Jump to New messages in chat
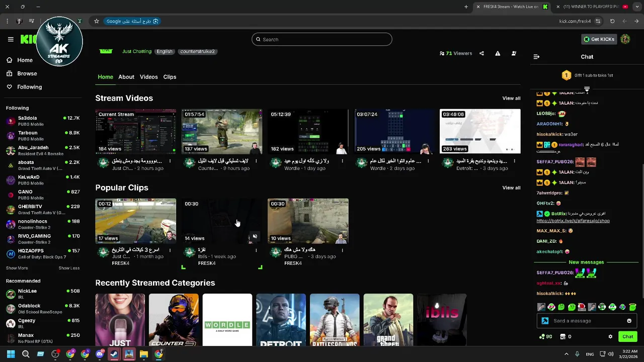Screen dimensions: 644x362 tap(586, 262)
